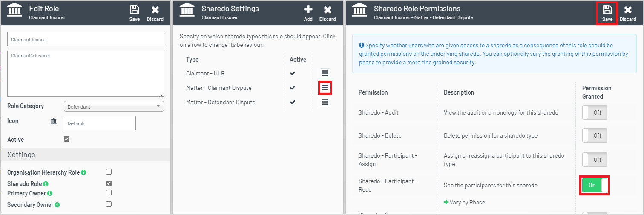Uncheck the Sharedo Role checkbox
Screen dimensions: 644x215
(x=109, y=183)
